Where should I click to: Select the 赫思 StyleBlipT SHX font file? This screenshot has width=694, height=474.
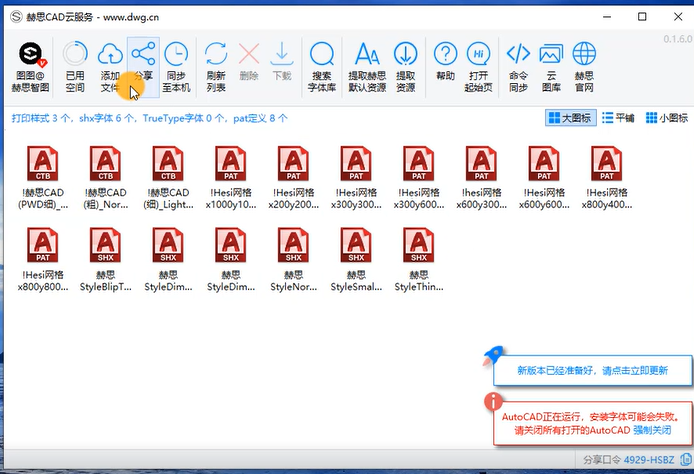click(105, 260)
